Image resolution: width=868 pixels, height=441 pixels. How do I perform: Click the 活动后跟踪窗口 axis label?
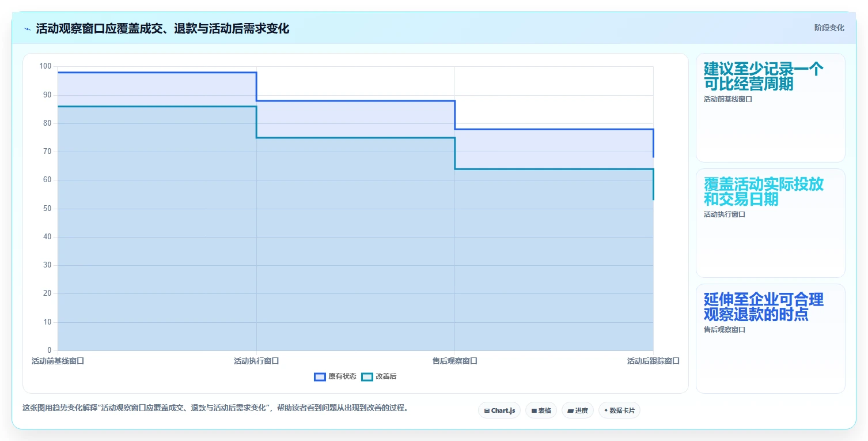653,361
